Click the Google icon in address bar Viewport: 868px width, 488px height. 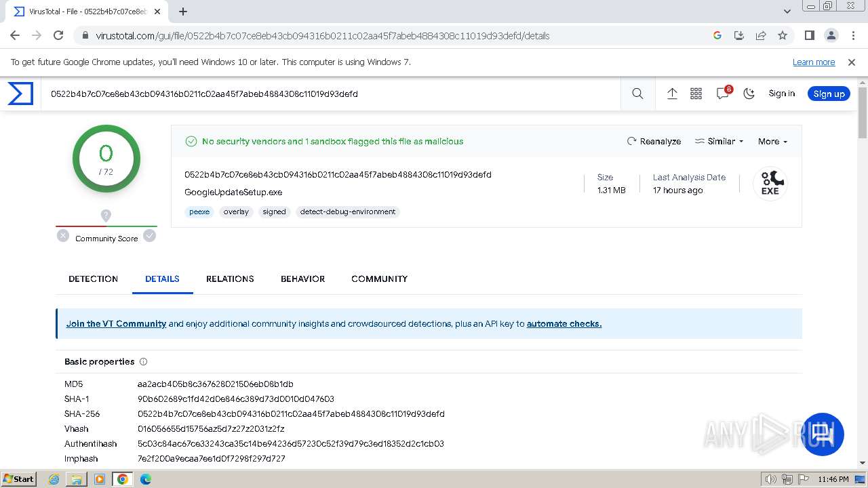coord(717,36)
